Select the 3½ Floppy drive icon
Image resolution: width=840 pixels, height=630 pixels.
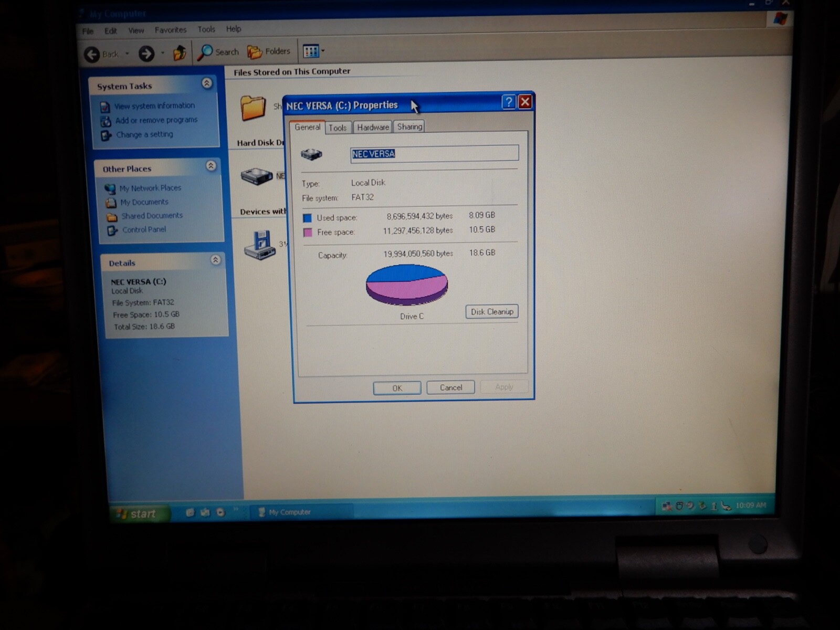(x=260, y=245)
